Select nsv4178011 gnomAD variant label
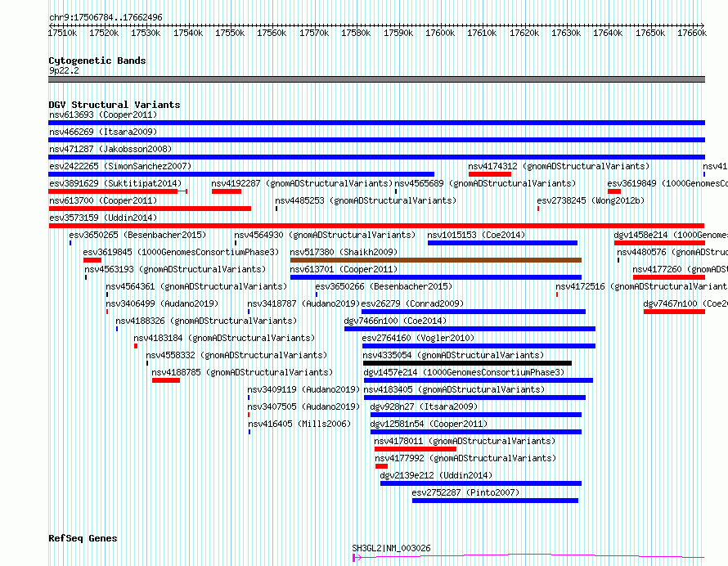728x566 pixels. click(x=465, y=441)
